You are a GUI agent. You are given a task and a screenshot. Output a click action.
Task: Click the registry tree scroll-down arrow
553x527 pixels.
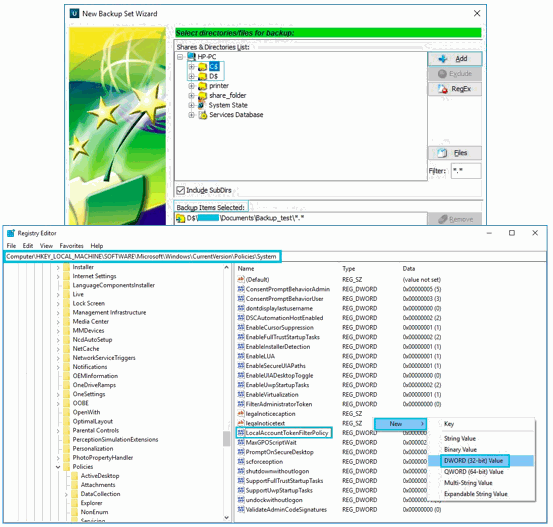[x=226, y=517]
